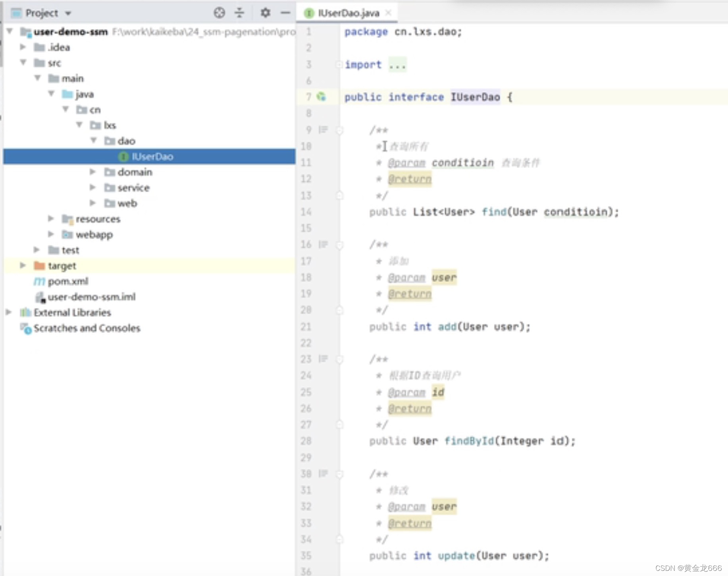Screen dimensions: 728x576
Task: Expand the folded import statement on line 3
Action: coord(339,64)
